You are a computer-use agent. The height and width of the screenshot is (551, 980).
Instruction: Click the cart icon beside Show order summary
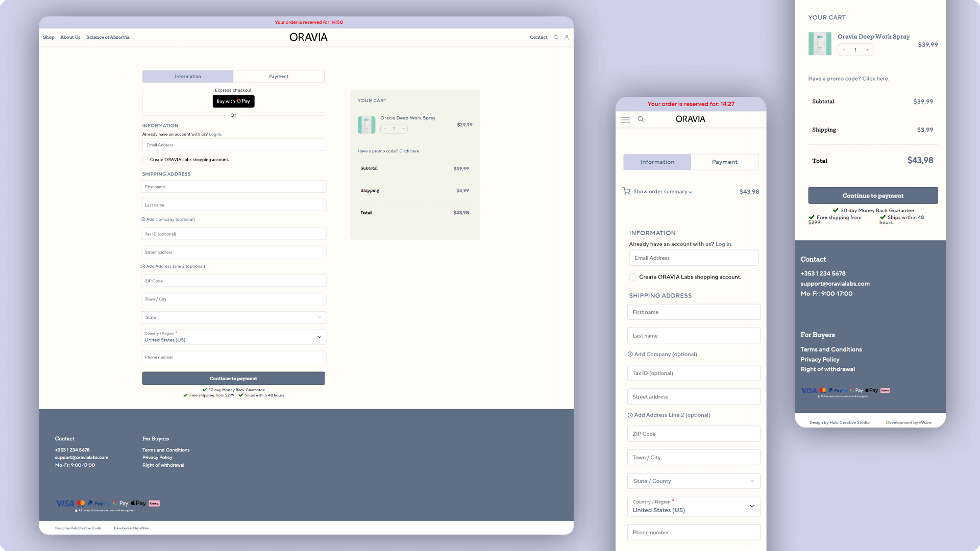626,191
